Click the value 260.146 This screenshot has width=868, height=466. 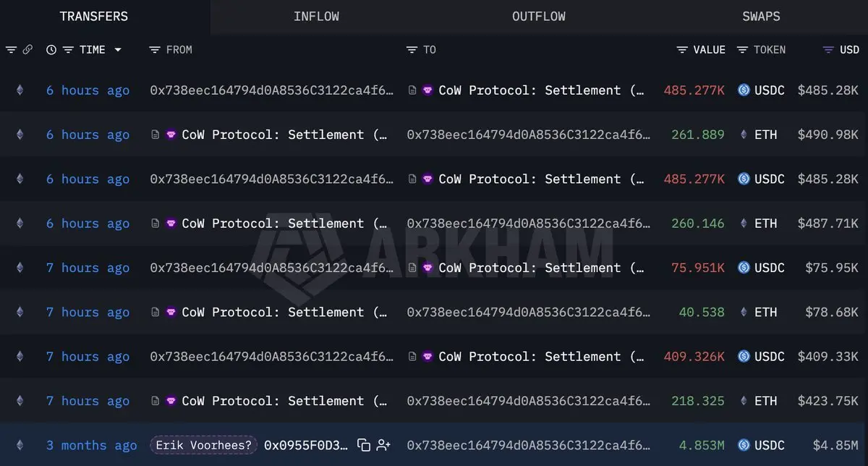(x=697, y=224)
